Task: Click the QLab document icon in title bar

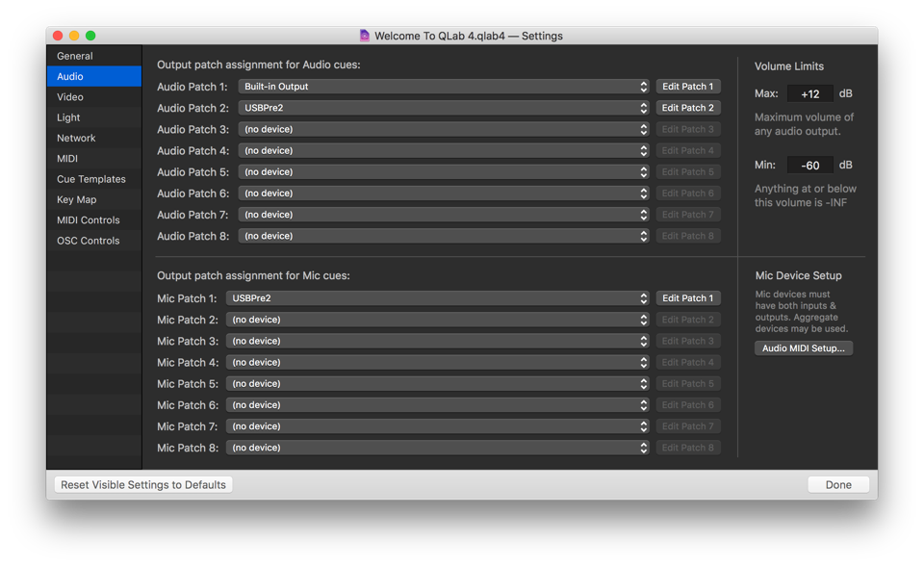Action: pyautogui.click(x=365, y=36)
